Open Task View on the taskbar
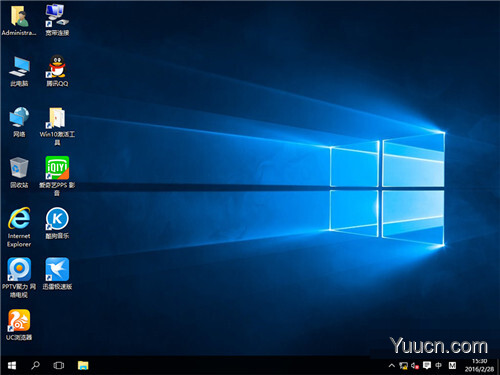 tap(59, 366)
